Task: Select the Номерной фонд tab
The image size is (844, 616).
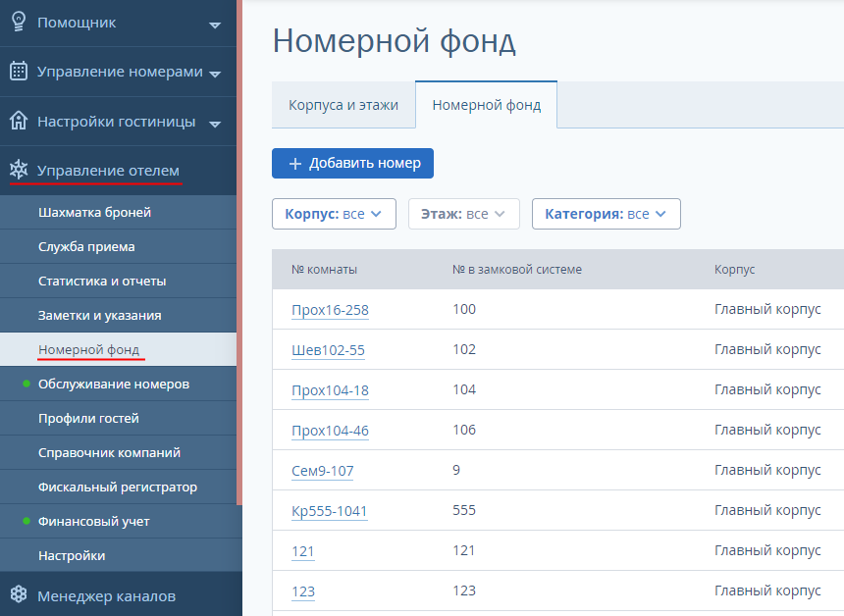Action: click(x=486, y=105)
